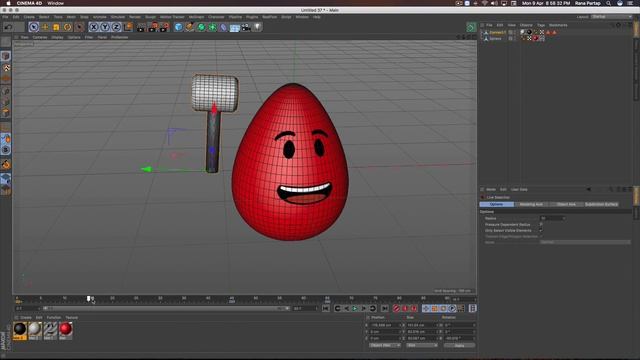Click Spotlight search in macOS menu bar

click(x=608, y=3)
